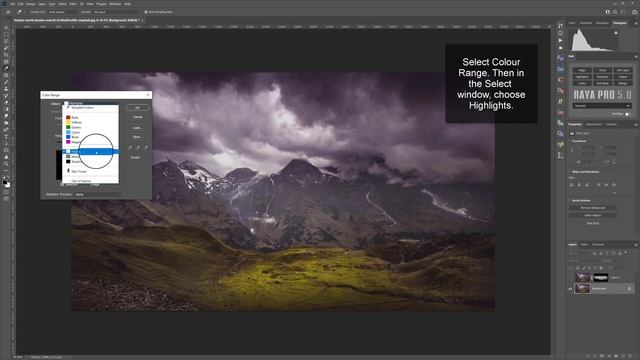Select the Zoom tool
This screenshot has height=360, width=640.
[6, 164]
